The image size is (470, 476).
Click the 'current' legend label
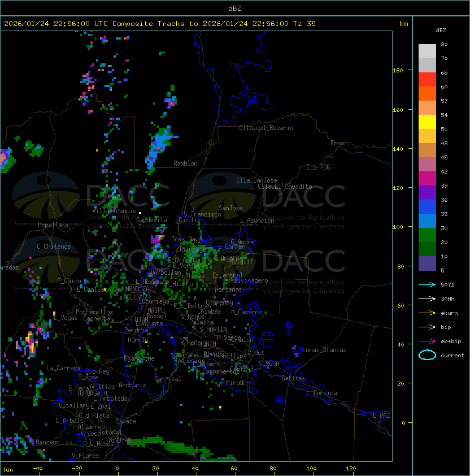[452, 355]
